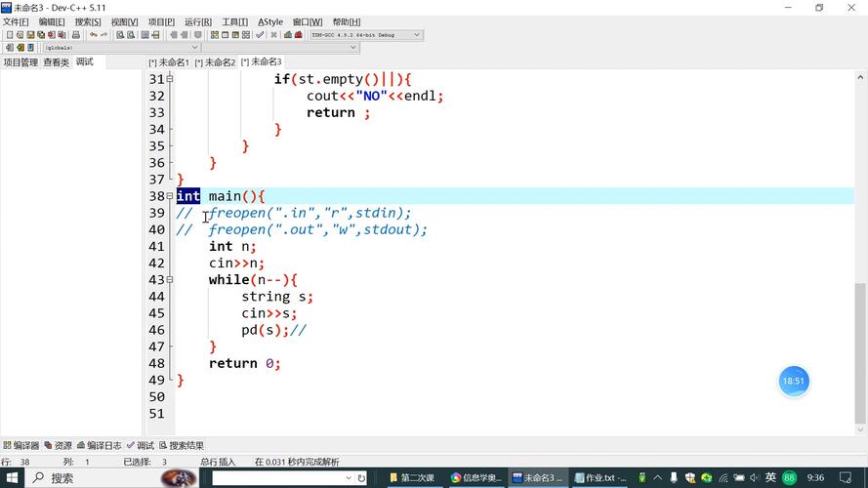Click the blue 18:51 floating timer bubble
The width and height of the screenshot is (868, 488).
click(793, 381)
